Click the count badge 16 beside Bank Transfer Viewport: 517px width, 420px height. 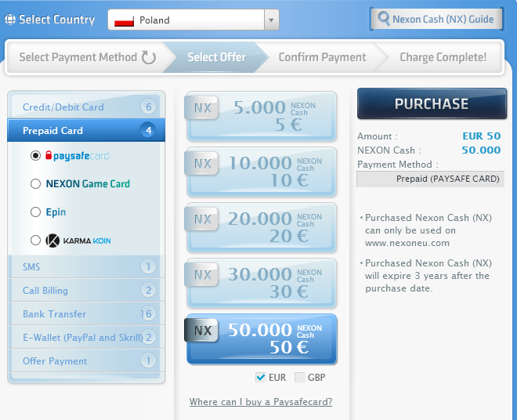147,313
